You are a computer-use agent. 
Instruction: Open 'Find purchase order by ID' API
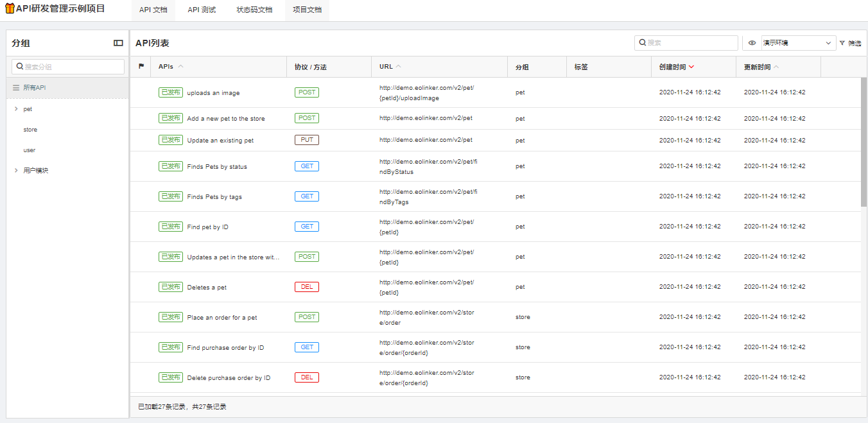coord(225,348)
